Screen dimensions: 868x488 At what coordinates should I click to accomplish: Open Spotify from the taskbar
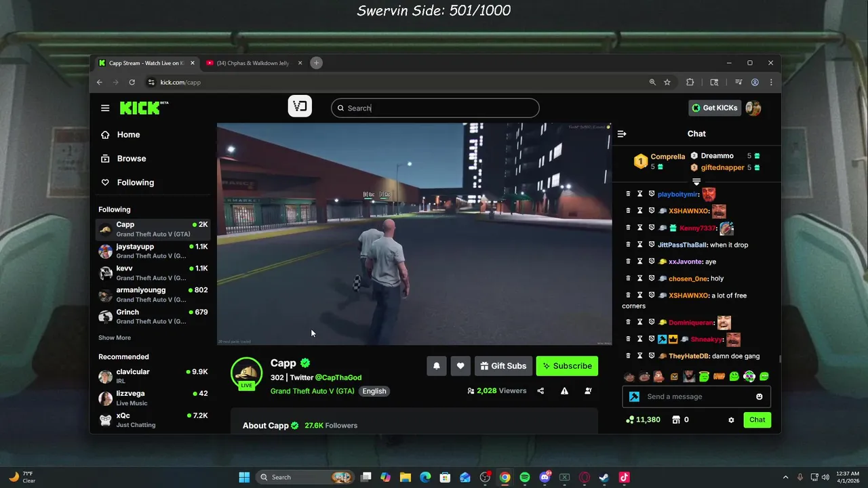525,477
